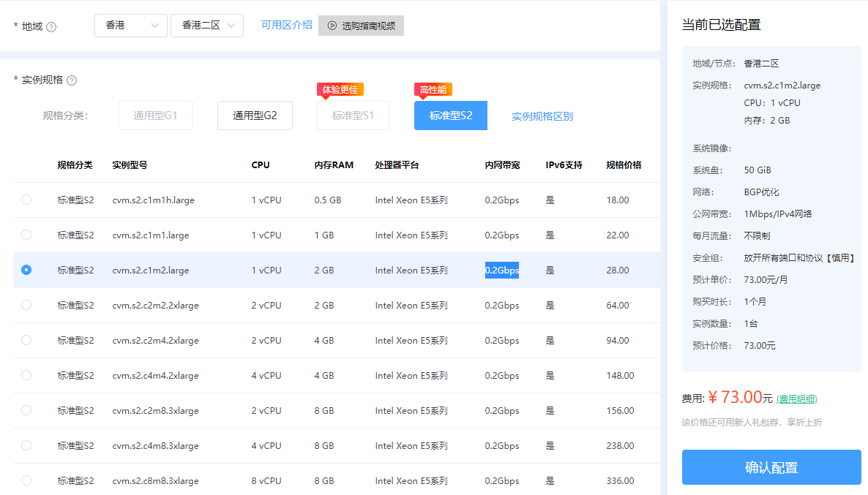Open the 香港 region dropdown
The height and width of the screenshot is (495, 868).
pos(131,26)
